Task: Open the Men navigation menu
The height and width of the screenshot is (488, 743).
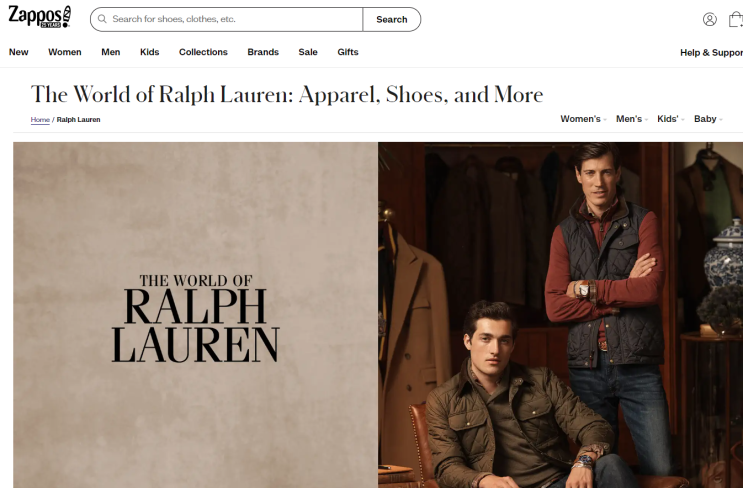Action: tap(110, 52)
